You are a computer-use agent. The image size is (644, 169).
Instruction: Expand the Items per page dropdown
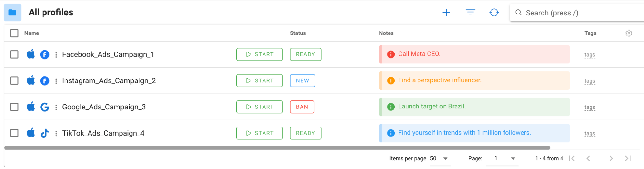click(445, 158)
